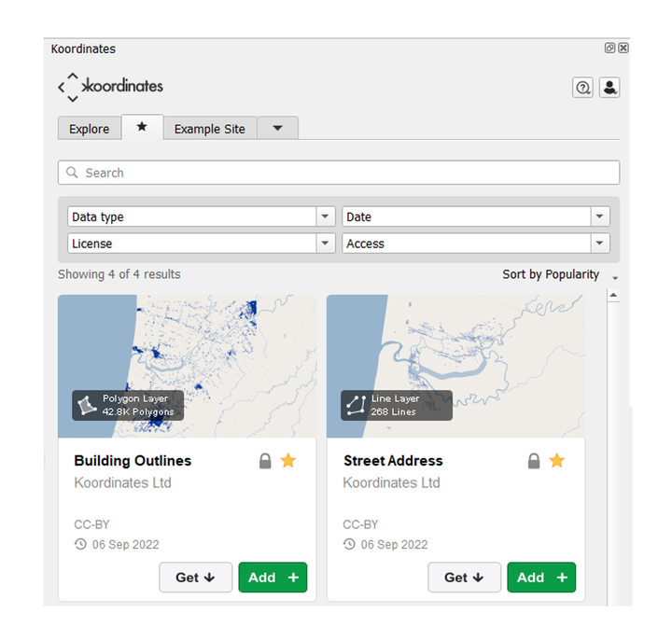Get the Building Outlines dataset
The image size is (672, 641).
(x=195, y=578)
